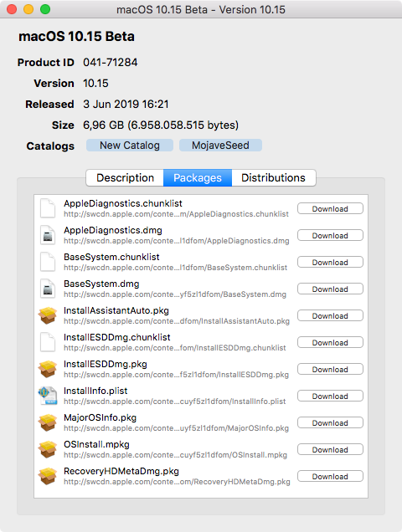The image size is (402, 532).
Task: Zoom the window with the green button
Action: click(45, 9)
